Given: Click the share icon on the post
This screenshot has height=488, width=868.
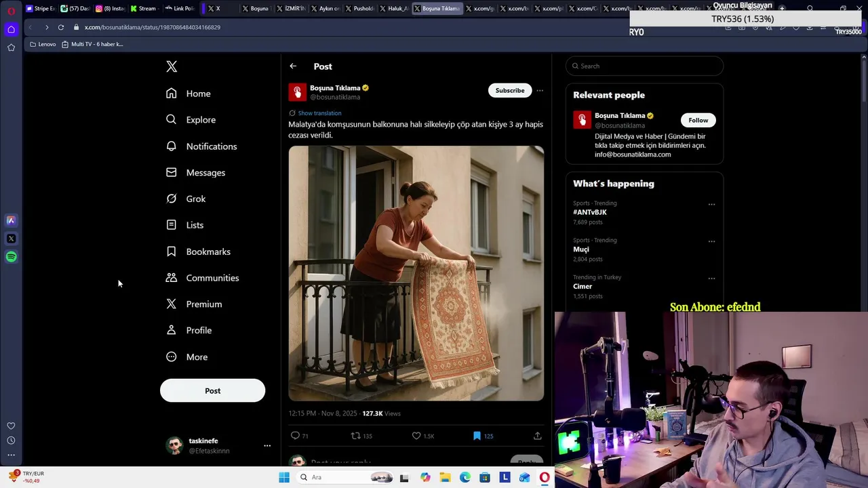Looking at the screenshot, I should click(x=537, y=436).
